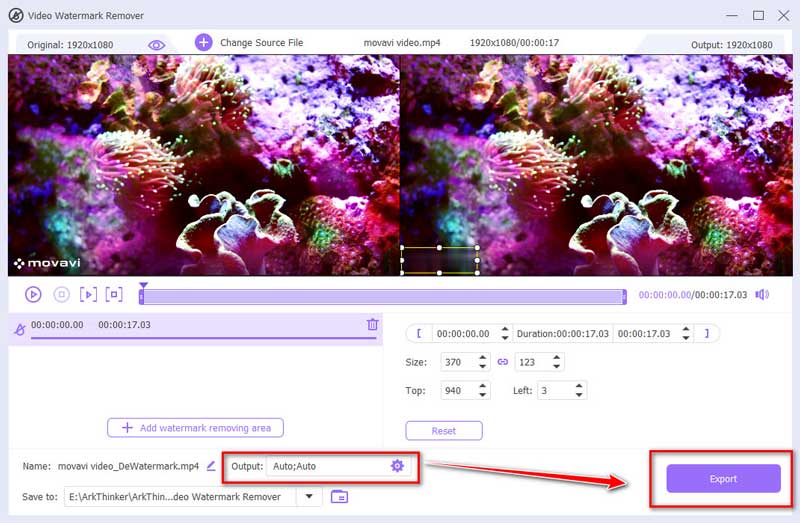Click the Output: 1920x1080 tab label
Screen dimensions: 800x523
pos(732,45)
